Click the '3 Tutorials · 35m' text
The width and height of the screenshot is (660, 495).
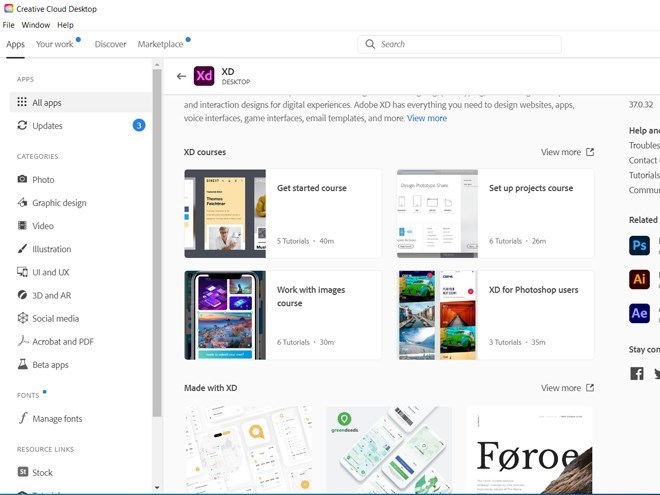coord(517,342)
